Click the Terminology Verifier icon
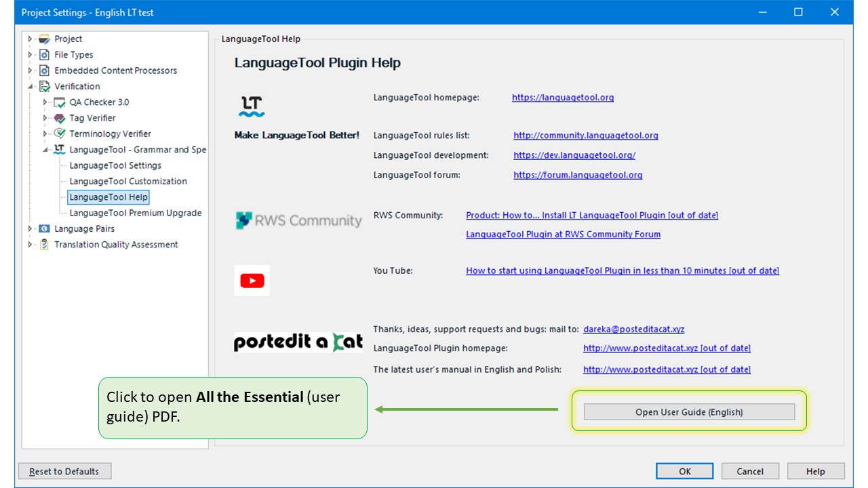This screenshot has width=868, height=488. pyautogui.click(x=60, y=134)
